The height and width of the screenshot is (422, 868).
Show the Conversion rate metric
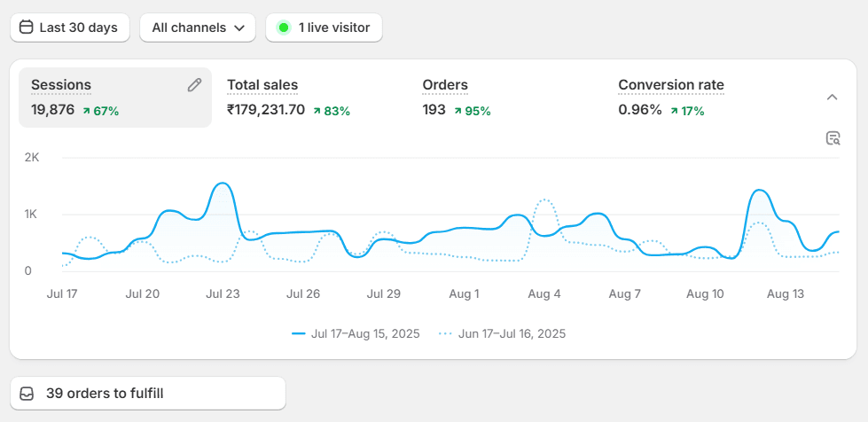[x=671, y=85]
